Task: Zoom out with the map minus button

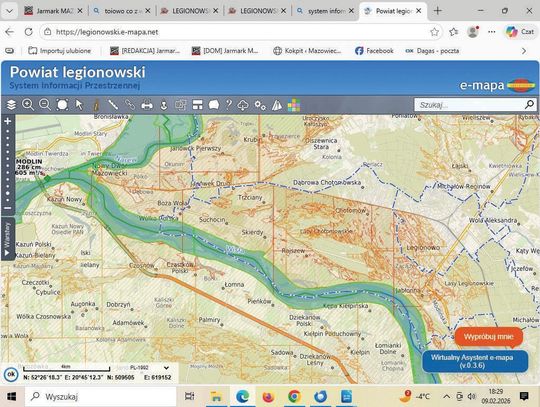Action: click(x=8, y=208)
